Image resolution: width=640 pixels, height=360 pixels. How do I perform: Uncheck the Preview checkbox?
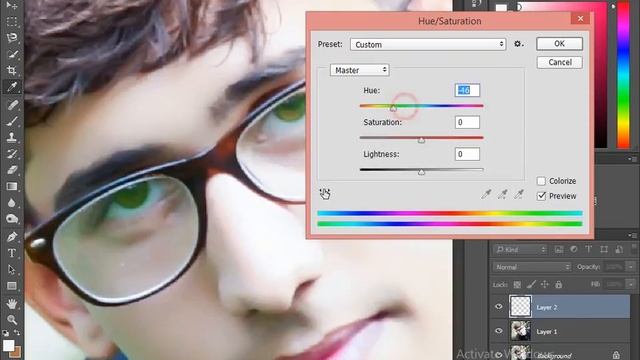click(x=541, y=196)
